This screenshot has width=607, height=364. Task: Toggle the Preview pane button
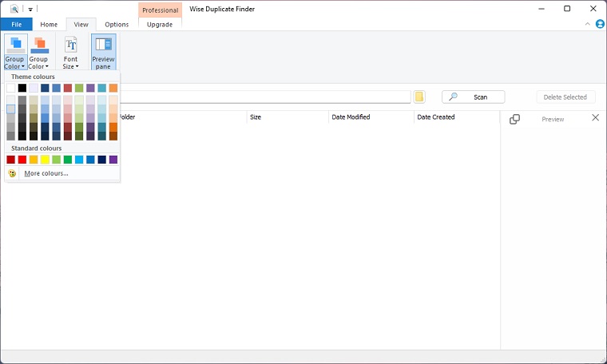point(103,52)
